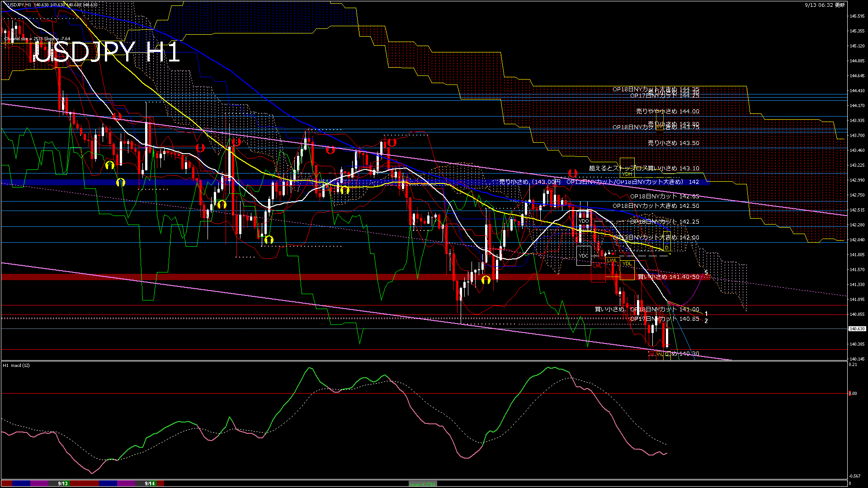The image size is (868, 488).
Task: Select the 買い小さめ 141.40-50 label
Action: coord(668,277)
